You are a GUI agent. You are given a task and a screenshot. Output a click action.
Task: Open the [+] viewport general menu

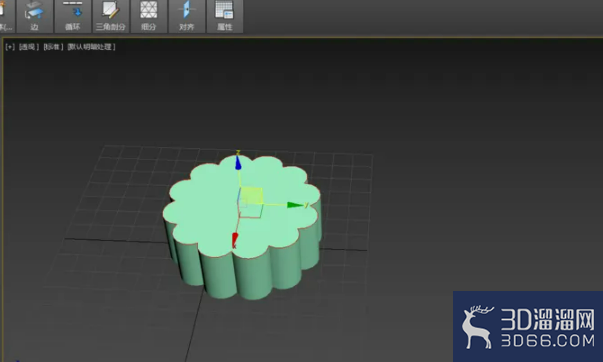[x=10, y=47]
